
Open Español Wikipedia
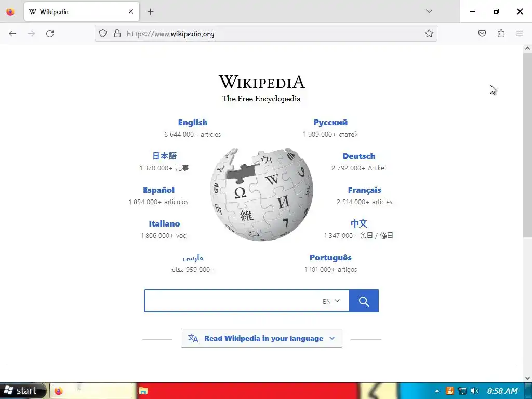(159, 190)
